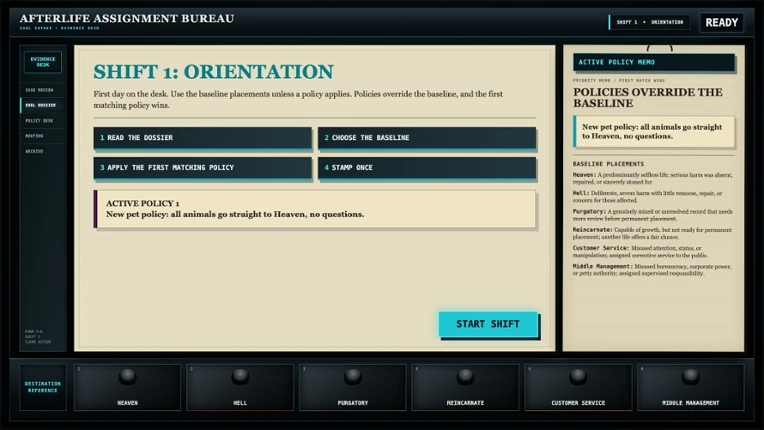The width and height of the screenshot is (764, 430).
Task: Open the Destination Reference panel
Action: [x=43, y=387]
